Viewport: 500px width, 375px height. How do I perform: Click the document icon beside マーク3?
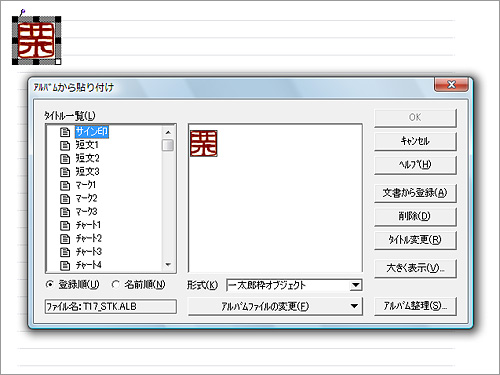click(65, 212)
